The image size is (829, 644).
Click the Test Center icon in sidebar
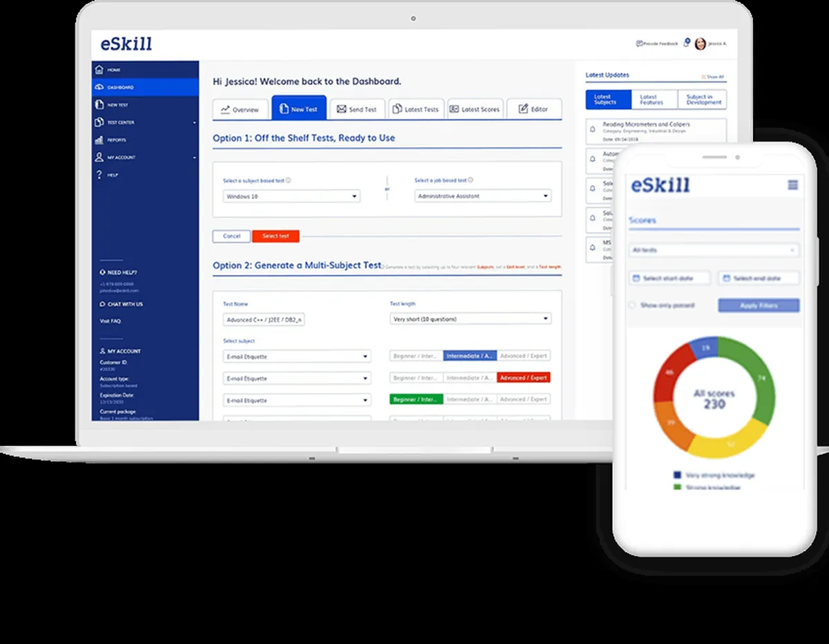[99, 122]
